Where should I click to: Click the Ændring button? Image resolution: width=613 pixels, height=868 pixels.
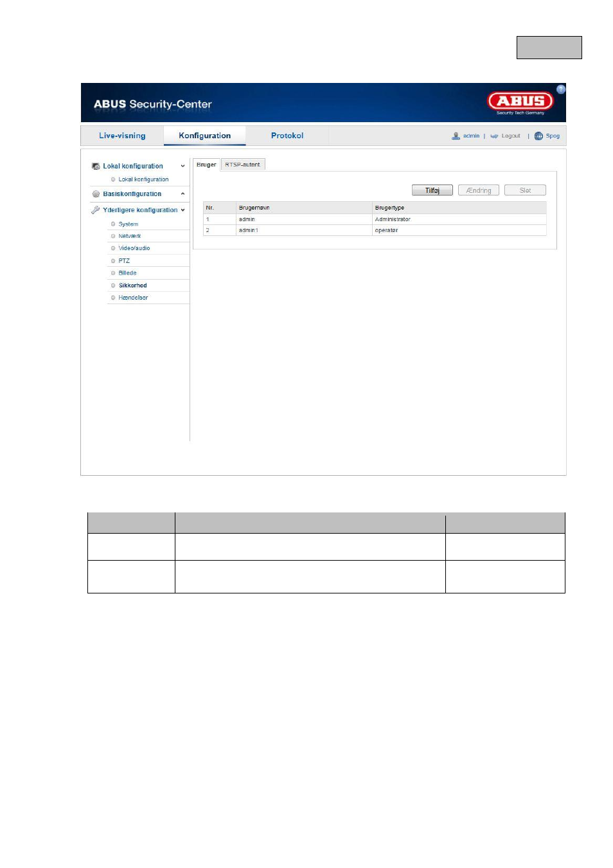[479, 190]
